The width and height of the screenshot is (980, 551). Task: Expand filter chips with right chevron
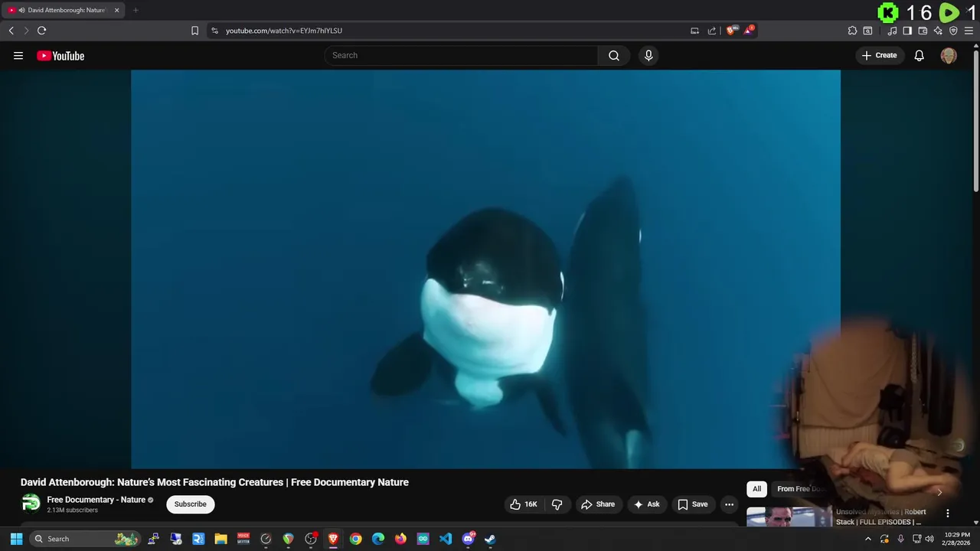[939, 491]
